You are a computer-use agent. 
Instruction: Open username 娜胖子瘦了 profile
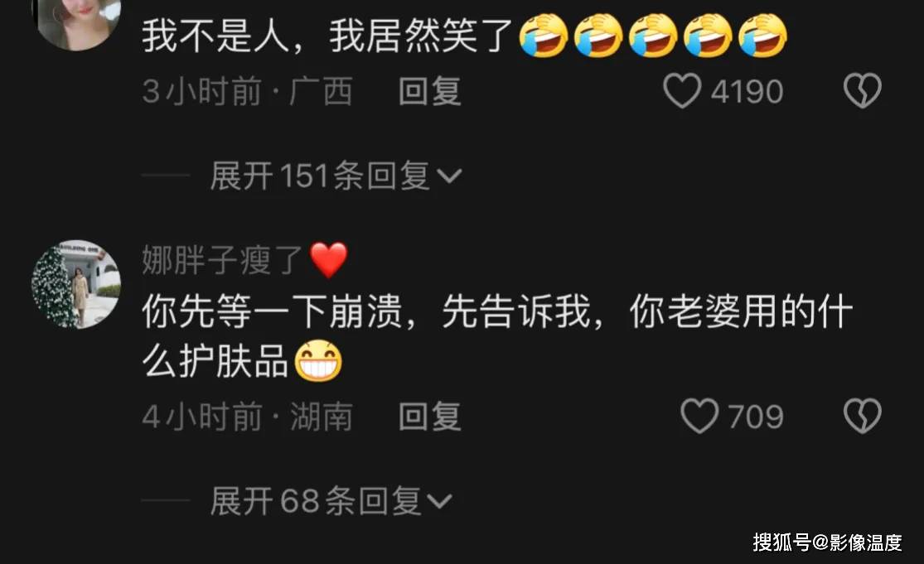pyautogui.click(x=222, y=260)
